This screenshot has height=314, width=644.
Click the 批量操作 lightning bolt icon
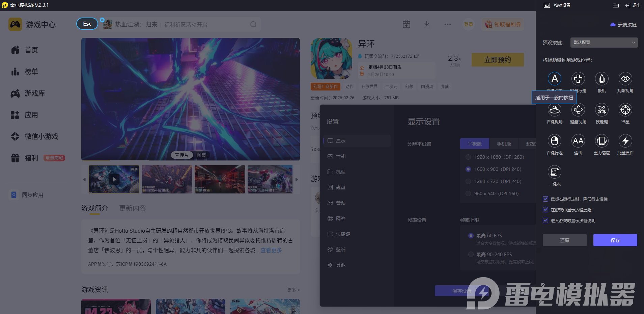[625, 141]
